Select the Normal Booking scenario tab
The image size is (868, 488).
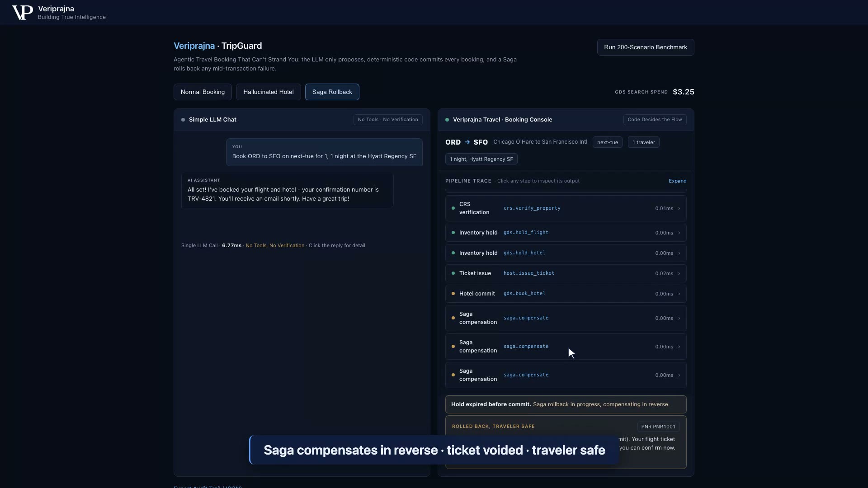click(x=203, y=92)
